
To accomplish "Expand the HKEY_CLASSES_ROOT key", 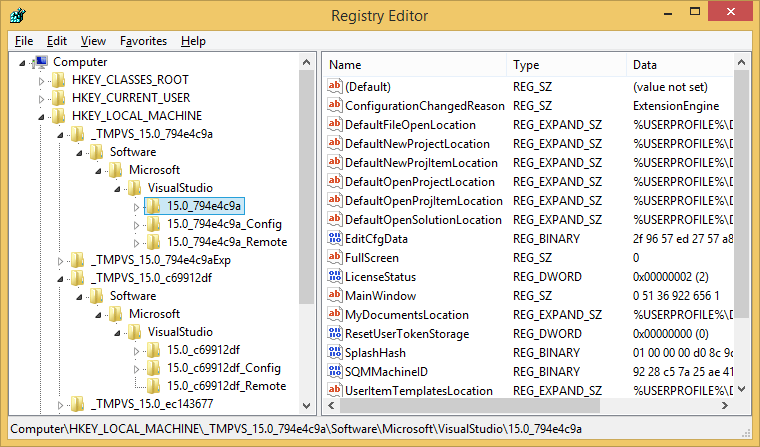I will (41, 80).
